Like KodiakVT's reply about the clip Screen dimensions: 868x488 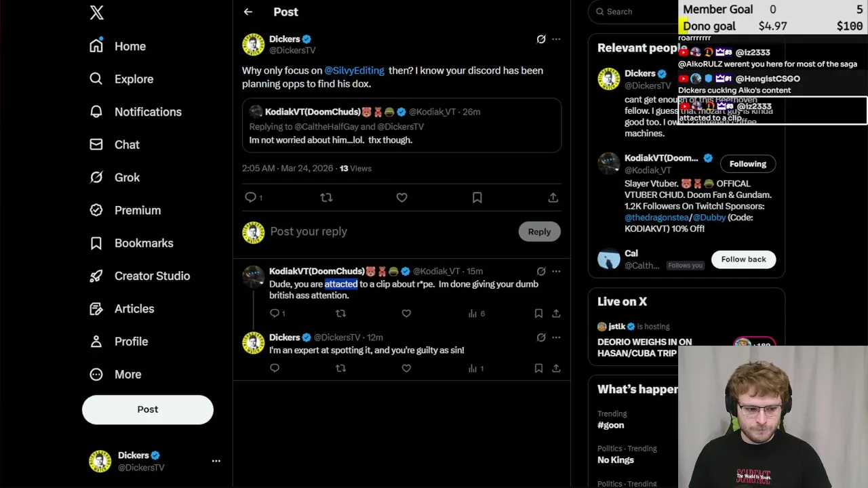[406, 313]
